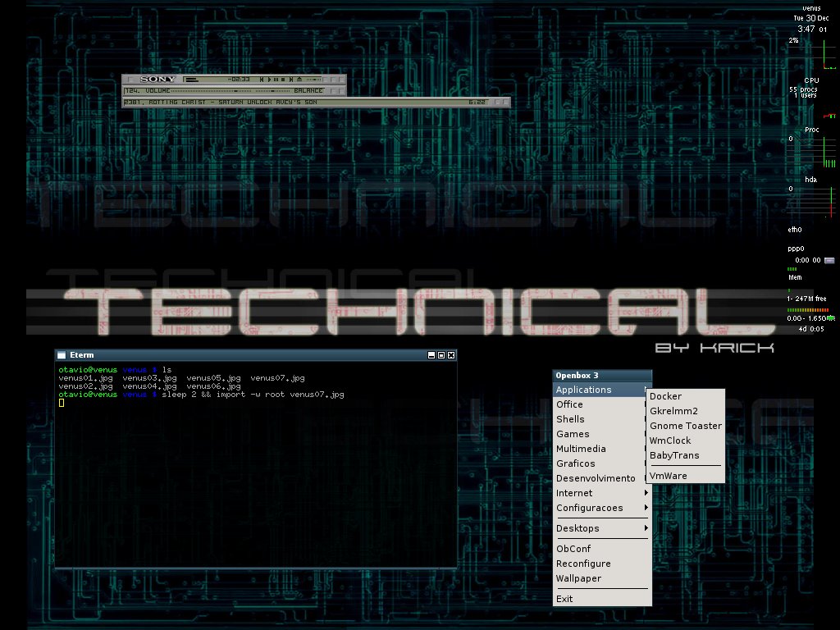Launch BabyTrans from the Applications submenu
840x630 pixels.
(x=685, y=455)
